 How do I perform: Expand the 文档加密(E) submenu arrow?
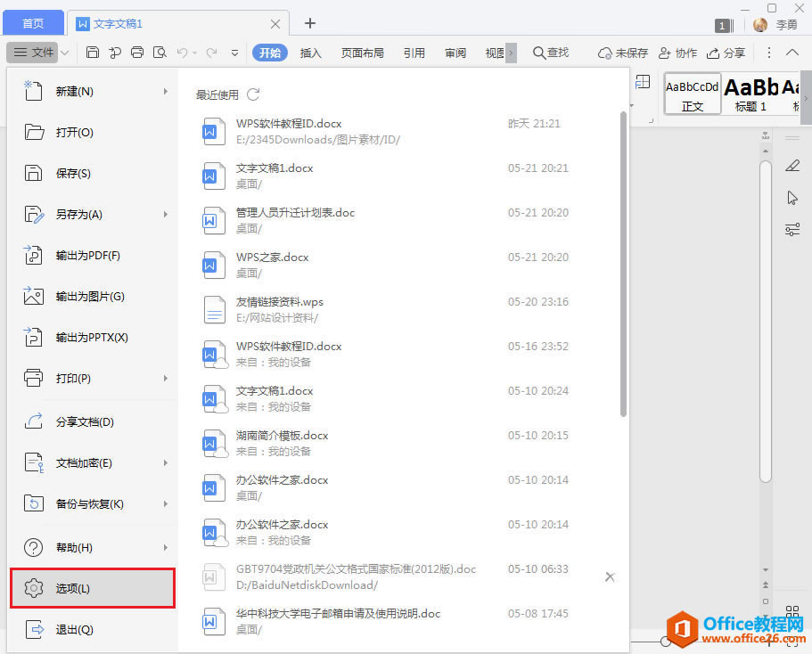166,463
